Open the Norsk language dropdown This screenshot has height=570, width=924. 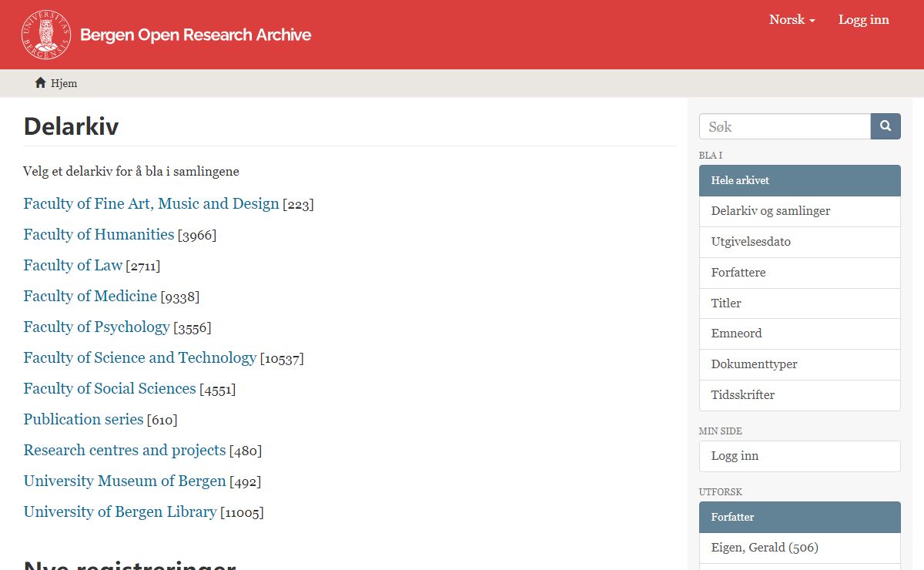792,20
